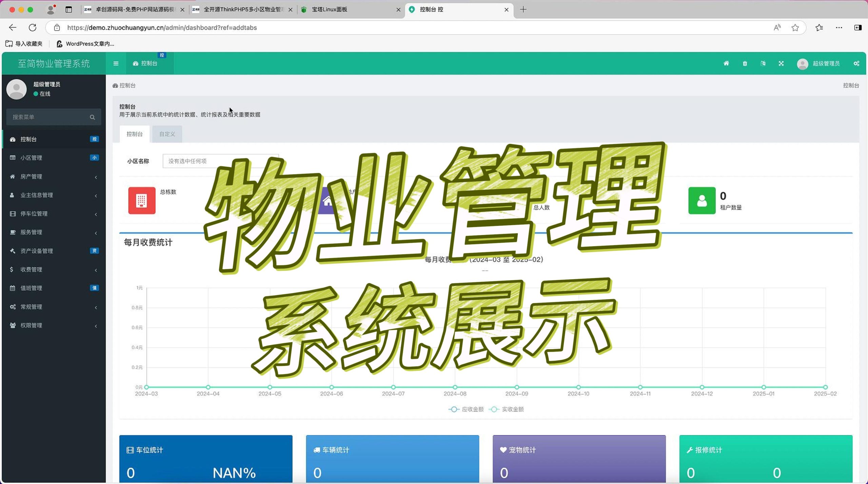Image resolution: width=868 pixels, height=484 pixels.
Task: Expand 停车位管理 in the sidebar
Action: tap(54, 214)
